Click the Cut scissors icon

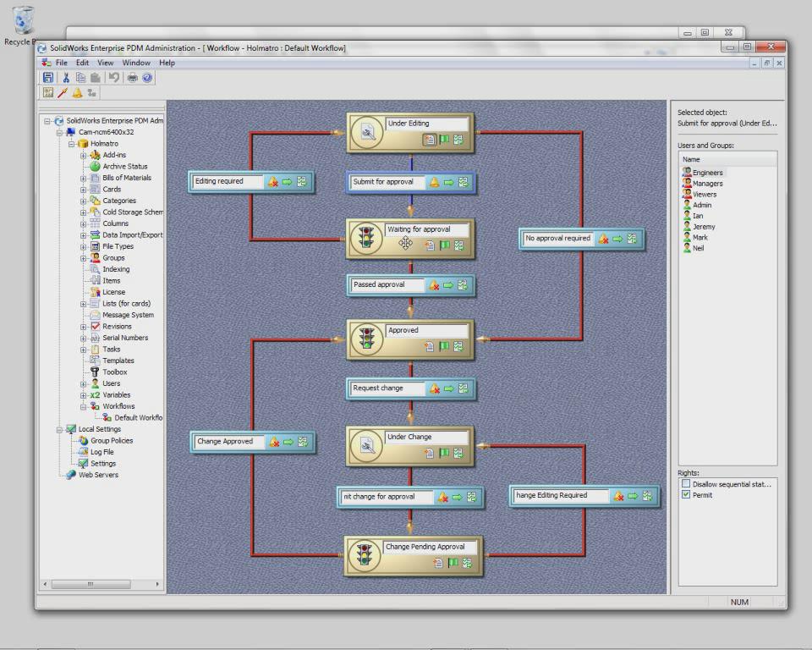click(66, 78)
